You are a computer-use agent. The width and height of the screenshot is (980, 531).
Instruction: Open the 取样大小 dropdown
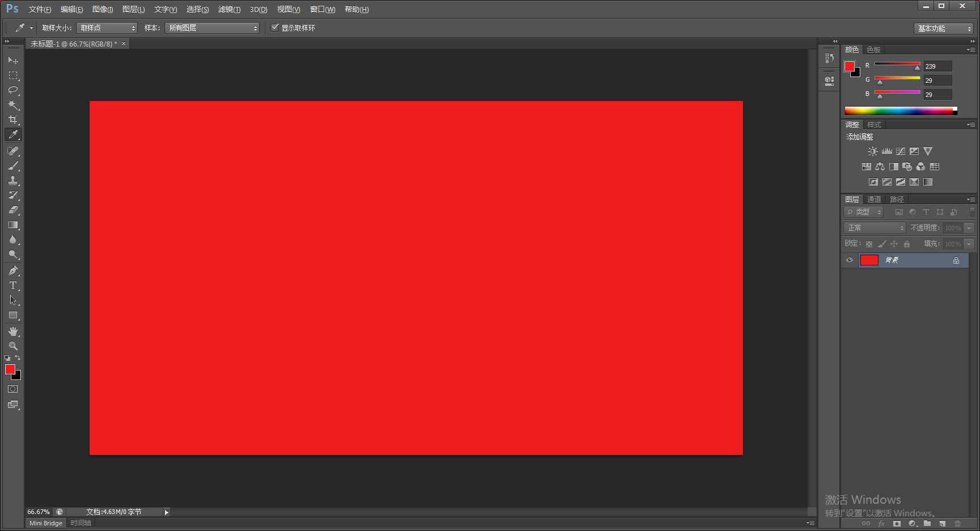[x=107, y=28]
